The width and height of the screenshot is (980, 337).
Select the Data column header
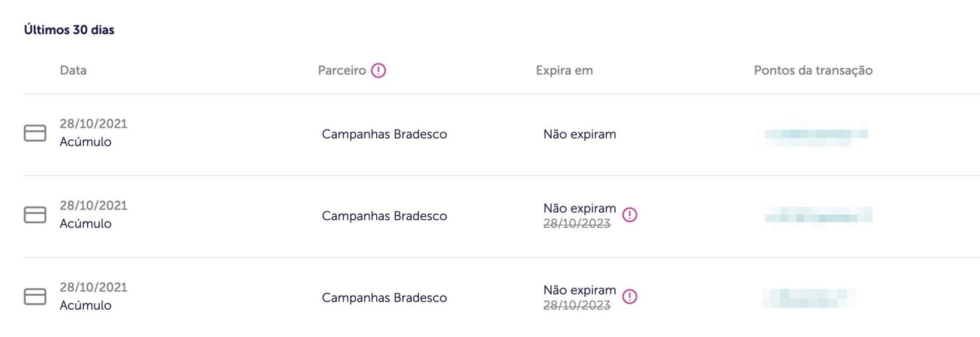coord(73,70)
